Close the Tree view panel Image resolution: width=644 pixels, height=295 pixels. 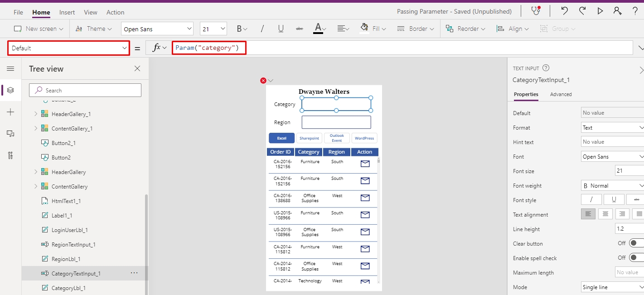137,69
